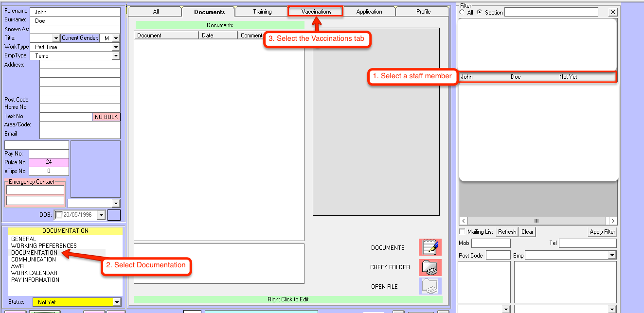Open the WorkType dropdown
This screenshot has width=644, height=313.
tap(116, 47)
